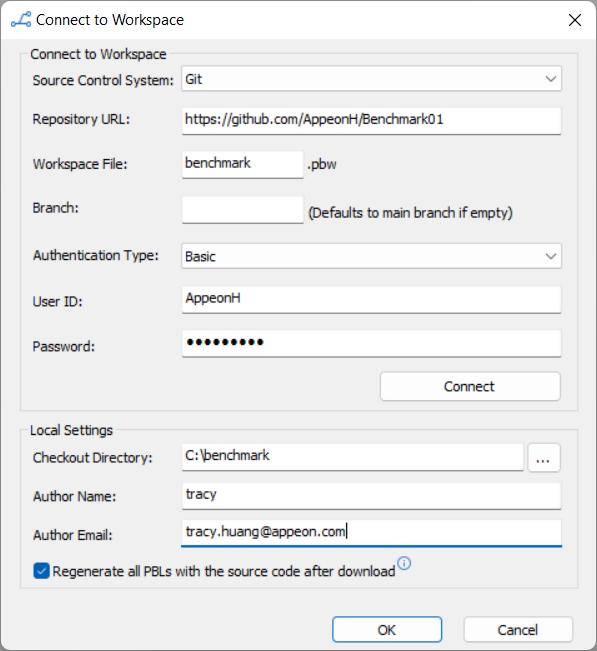Focus the Author Name field

(371, 496)
